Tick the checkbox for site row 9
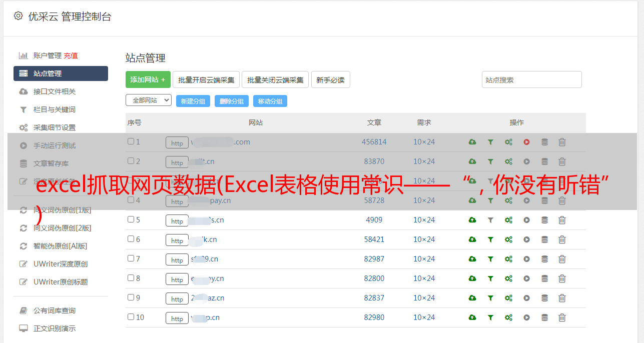 tap(131, 297)
